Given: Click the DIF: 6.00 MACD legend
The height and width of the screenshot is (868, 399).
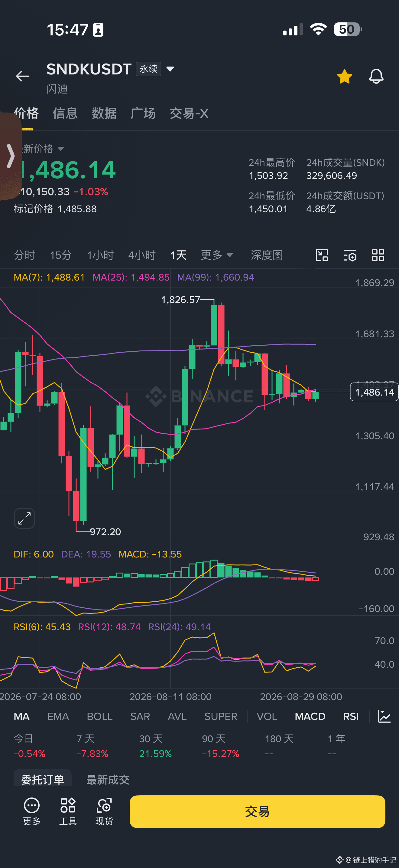Looking at the screenshot, I should 34,554.
